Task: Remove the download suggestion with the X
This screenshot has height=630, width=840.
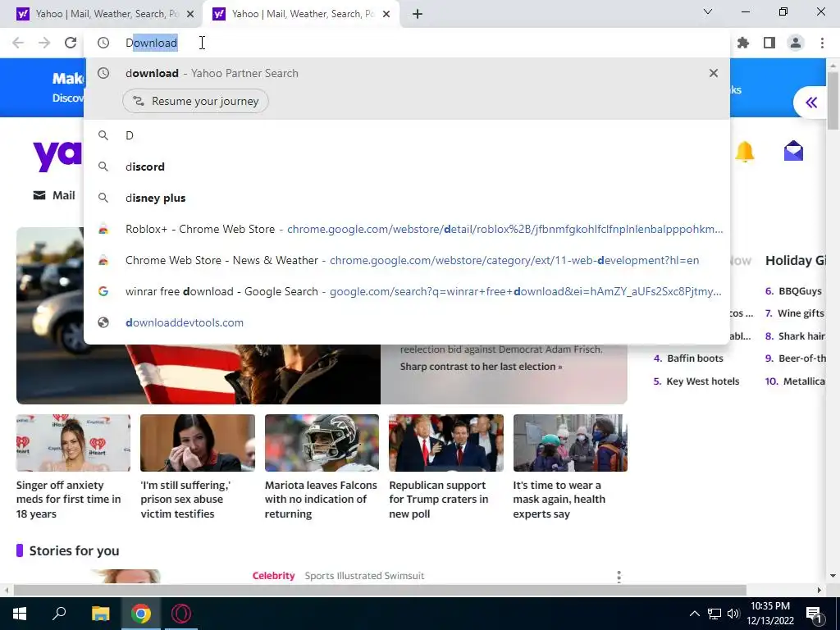Action: tap(714, 73)
